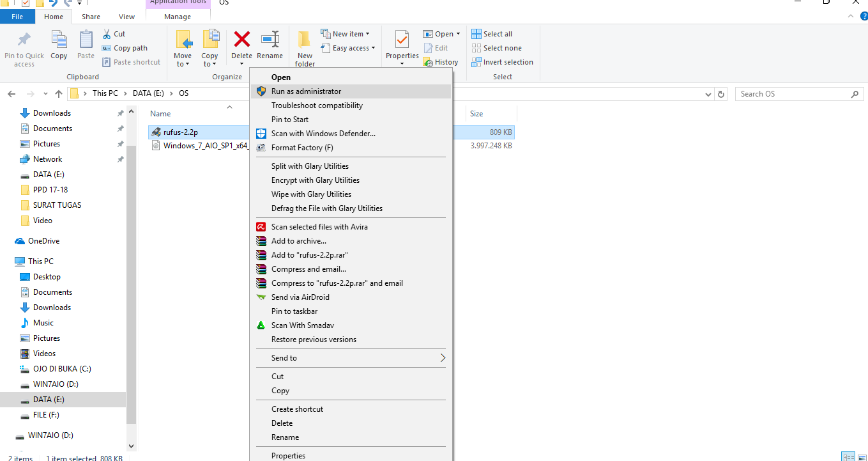Expand the New item dropdown
The height and width of the screenshot is (461, 868).
346,34
